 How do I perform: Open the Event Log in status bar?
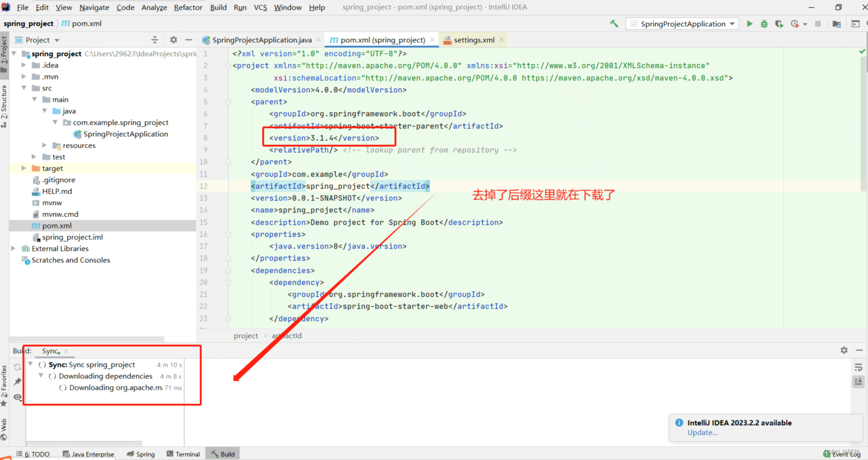point(842,454)
